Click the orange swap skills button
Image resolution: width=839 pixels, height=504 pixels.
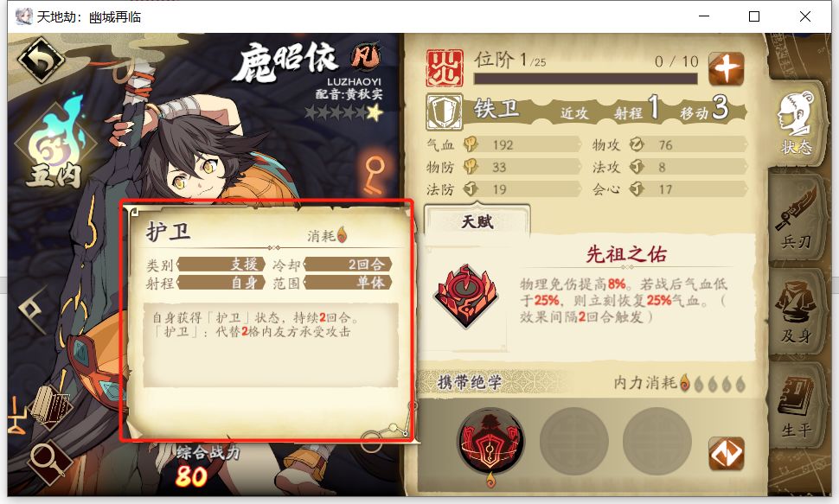[x=726, y=454]
